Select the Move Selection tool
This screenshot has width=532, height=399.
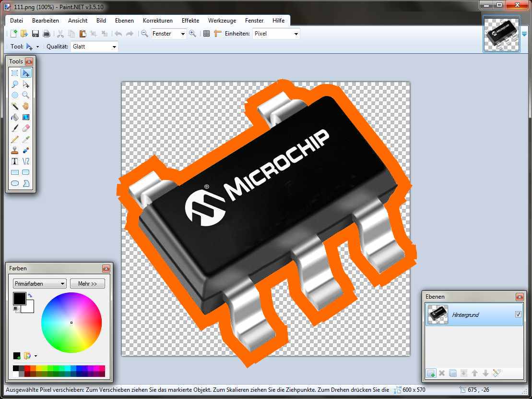(26, 84)
